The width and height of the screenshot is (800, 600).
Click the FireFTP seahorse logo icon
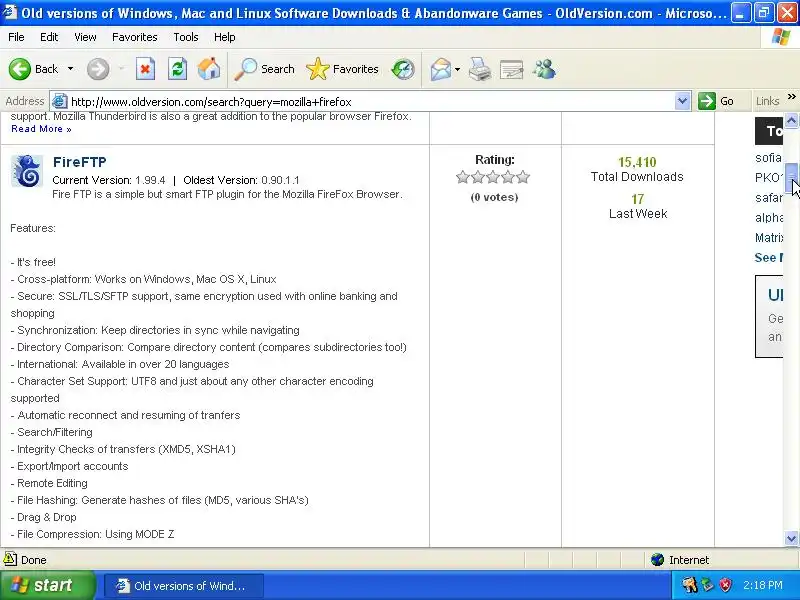click(27, 171)
